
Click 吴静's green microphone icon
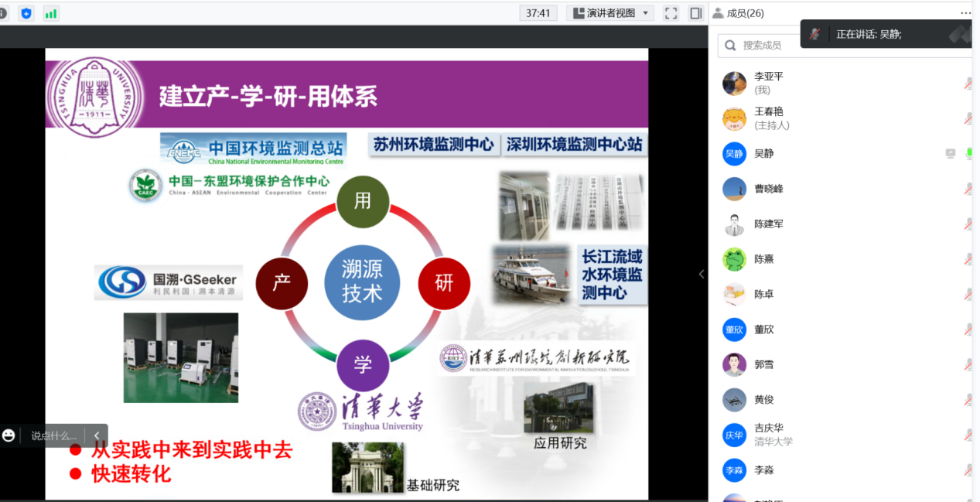969,154
